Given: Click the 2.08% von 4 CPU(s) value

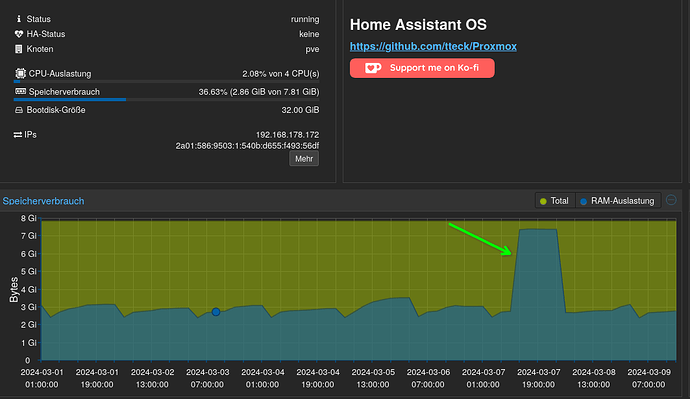Looking at the screenshot, I should [x=281, y=74].
